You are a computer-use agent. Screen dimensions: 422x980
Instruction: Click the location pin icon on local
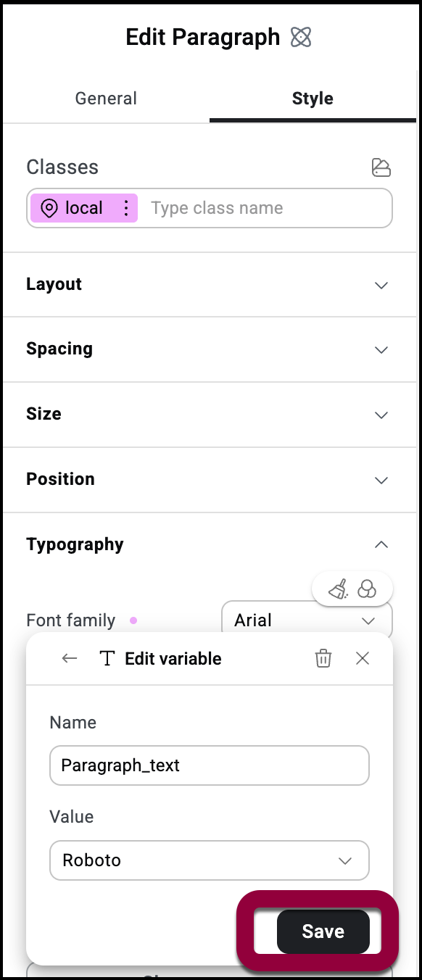[x=49, y=209]
